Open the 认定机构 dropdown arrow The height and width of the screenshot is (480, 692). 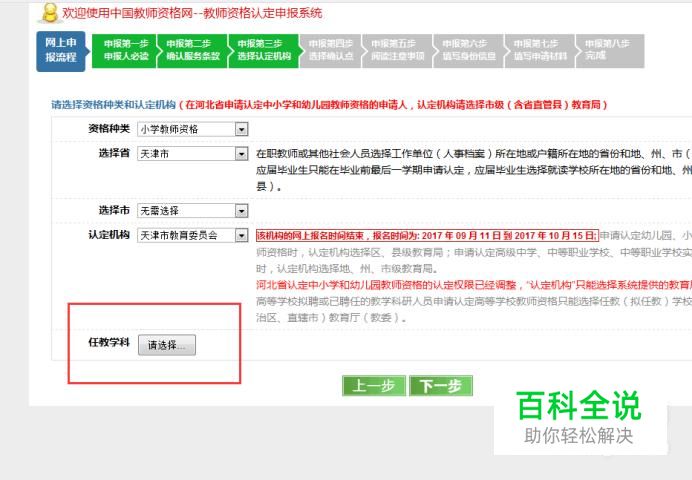(x=241, y=236)
